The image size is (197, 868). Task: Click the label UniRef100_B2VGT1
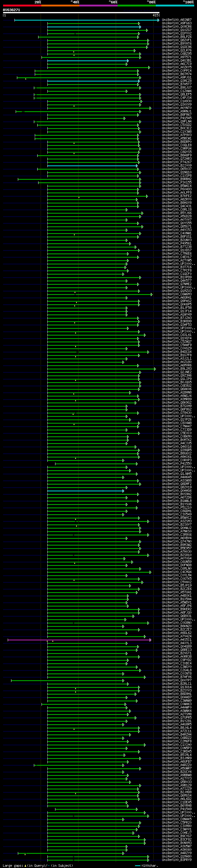pos(176,653)
